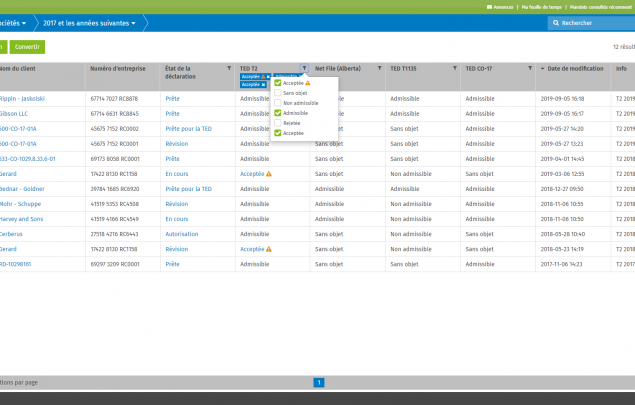The image size is (635, 405).
Task: Open the TED T2 column filter icon
Action: (304, 68)
